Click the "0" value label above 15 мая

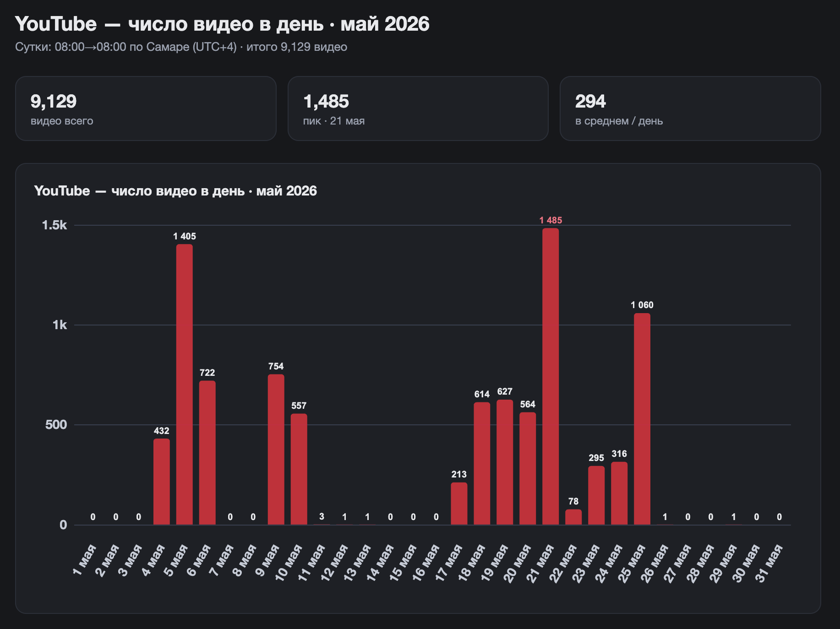pos(413,517)
